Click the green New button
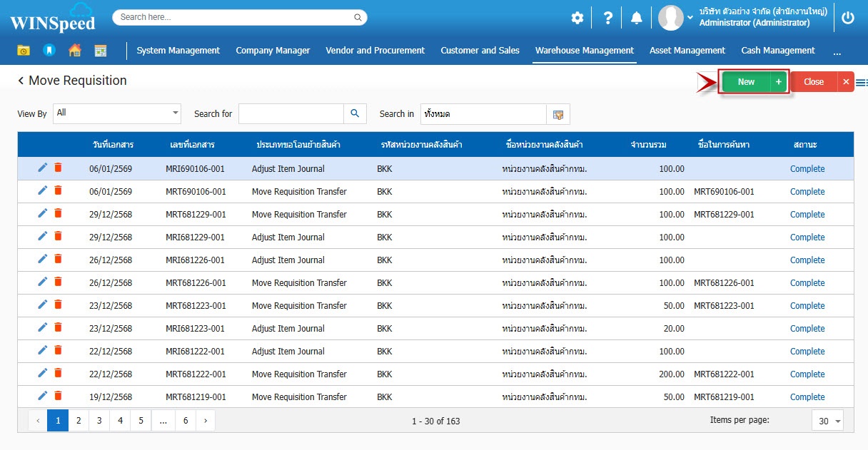The width and height of the screenshot is (868, 450). point(746,82)
